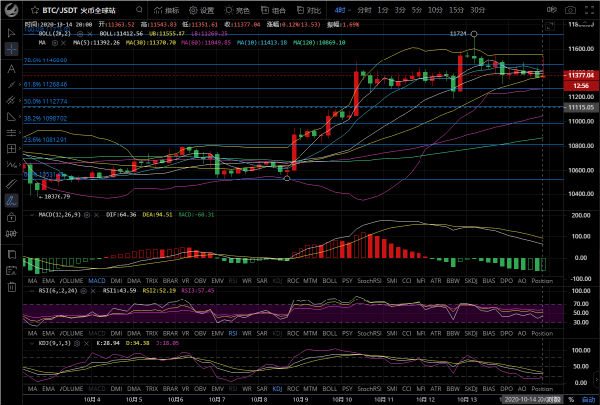Select the rectangle measure tool

[11, 149]
